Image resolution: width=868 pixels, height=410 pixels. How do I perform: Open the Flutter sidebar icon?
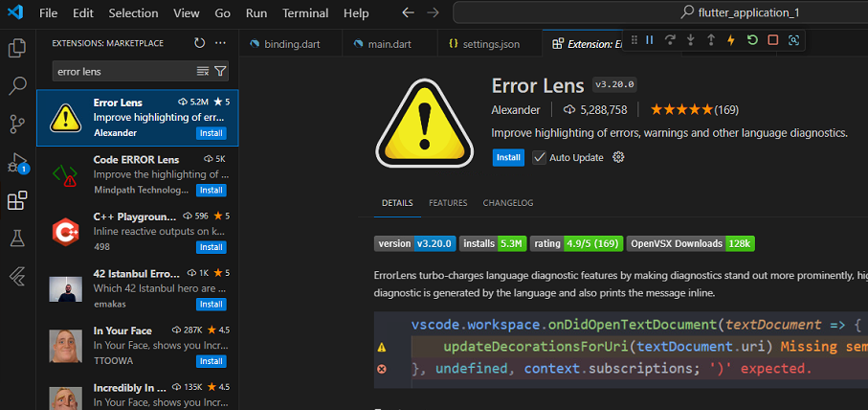click(18, 277)
